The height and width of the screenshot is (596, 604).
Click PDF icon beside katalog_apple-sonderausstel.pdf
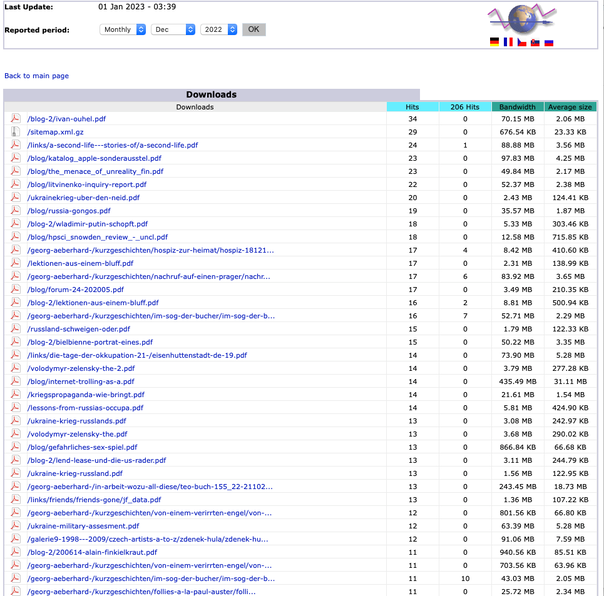pos(15,158)
